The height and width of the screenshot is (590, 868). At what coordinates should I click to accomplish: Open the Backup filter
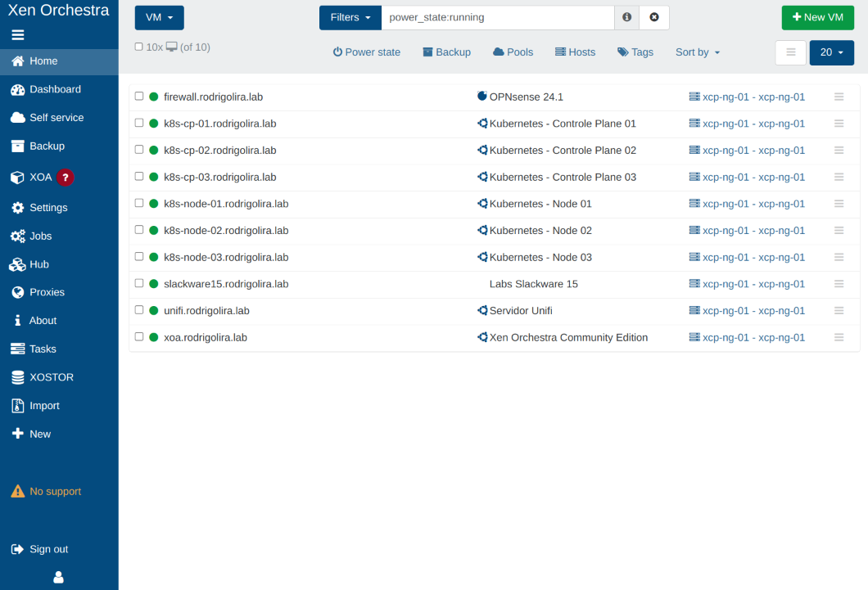pyautogui.click(x=447, y=52)
